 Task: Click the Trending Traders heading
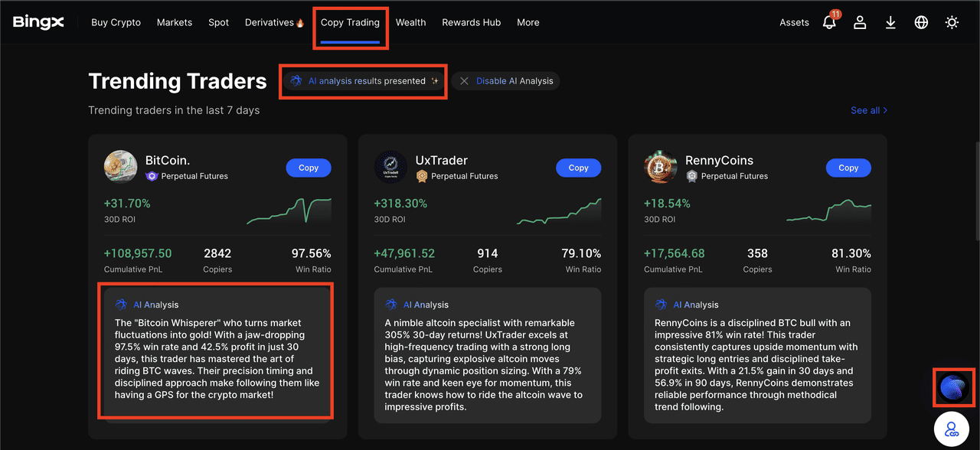[178, 81]
